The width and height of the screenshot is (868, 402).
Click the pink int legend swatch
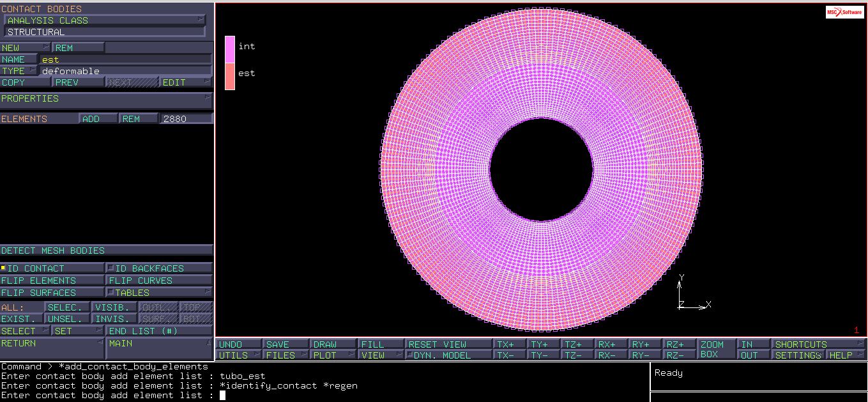point(230,49)
